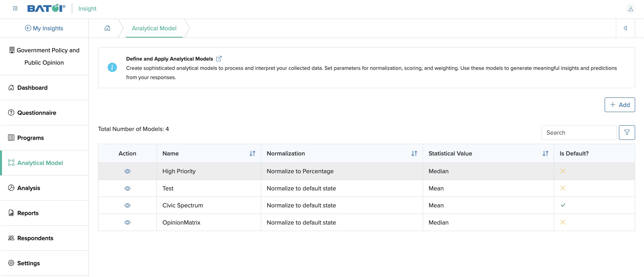Viewport: 644px width, 277px height.
Task: Sort the table by Name column
Action: [x=252, y=154]
